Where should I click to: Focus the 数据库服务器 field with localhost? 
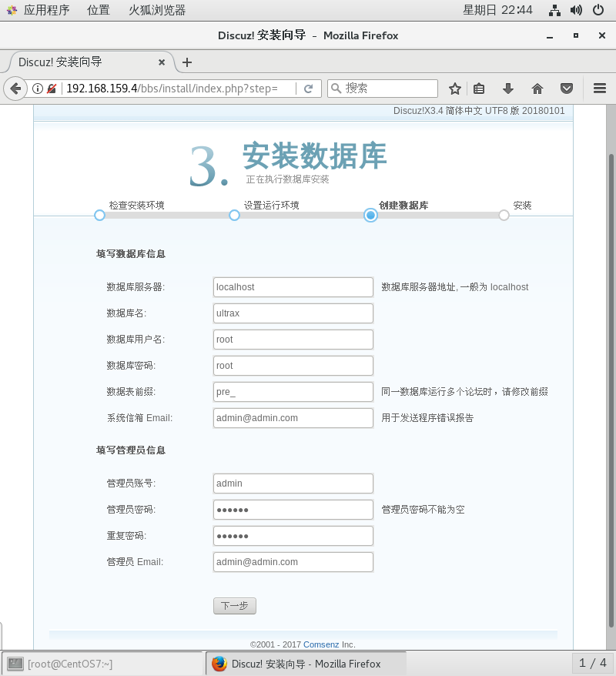[293, 287]
